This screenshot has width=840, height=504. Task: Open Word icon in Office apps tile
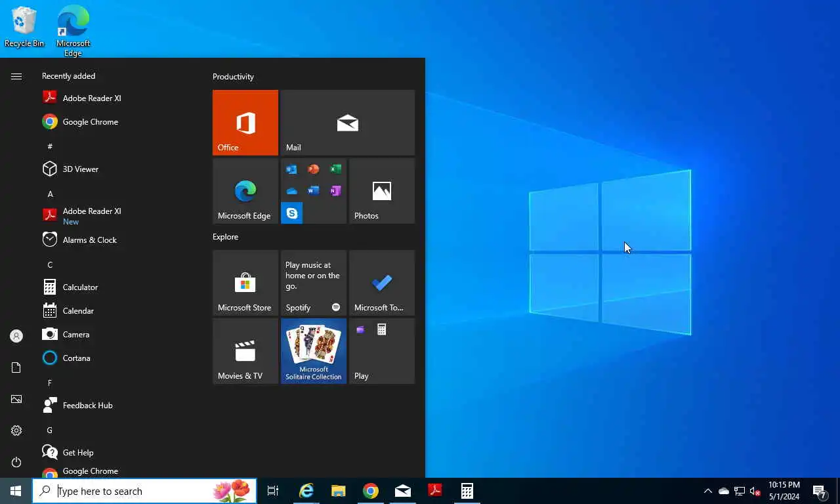(314, 191)
